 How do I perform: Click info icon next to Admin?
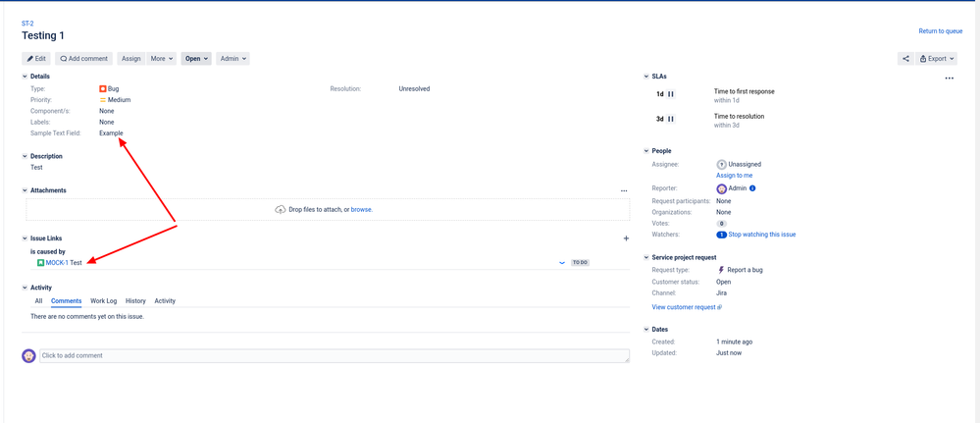pos(752,188)
